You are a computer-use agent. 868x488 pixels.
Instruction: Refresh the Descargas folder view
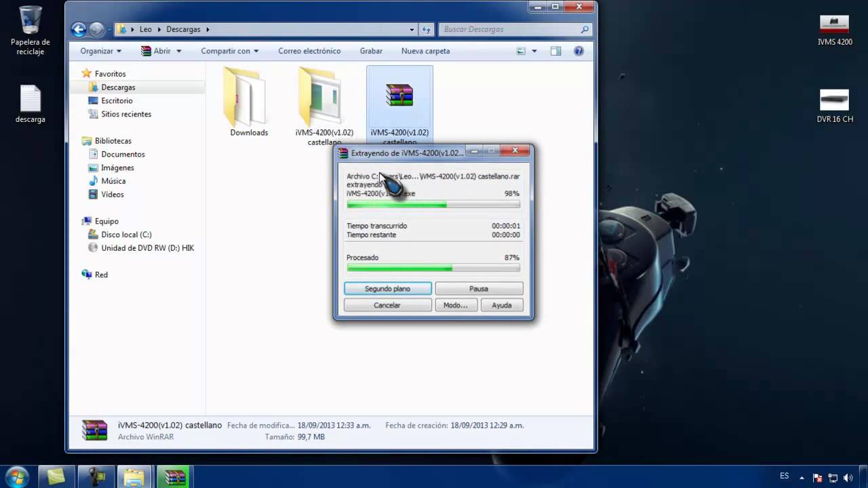tap(426, 30)
